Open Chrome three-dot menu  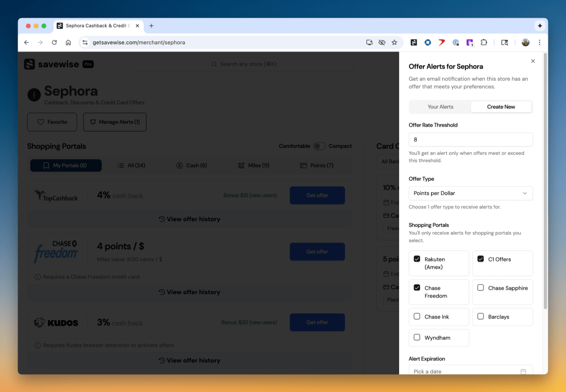[539, 43]
